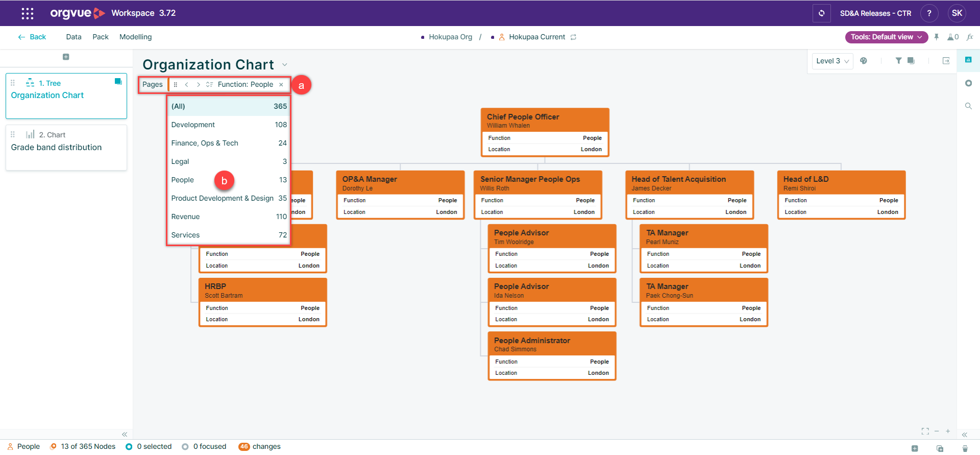Click the reload icon beside Hokupaa Current
The image size is (980, 455).
click(573, 37)
